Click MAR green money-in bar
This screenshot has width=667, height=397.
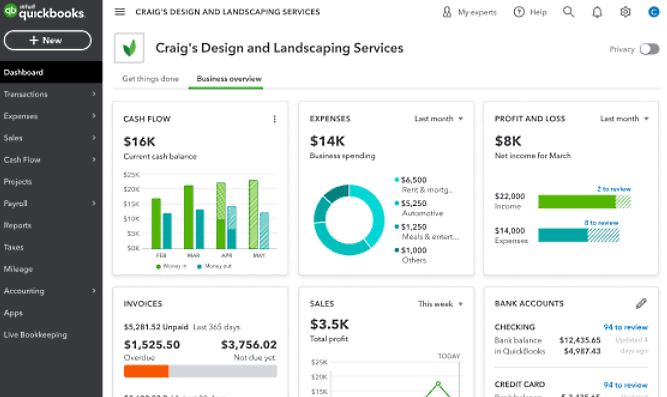(188, 217)
